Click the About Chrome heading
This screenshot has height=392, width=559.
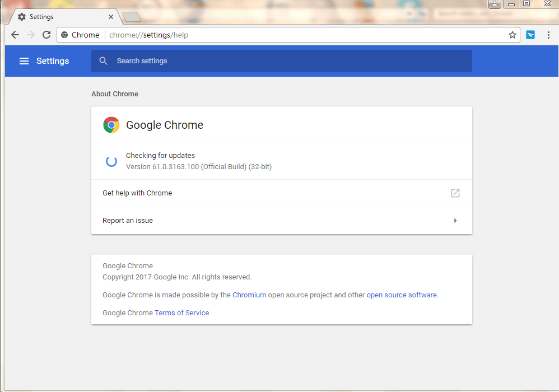click(115, 94)
